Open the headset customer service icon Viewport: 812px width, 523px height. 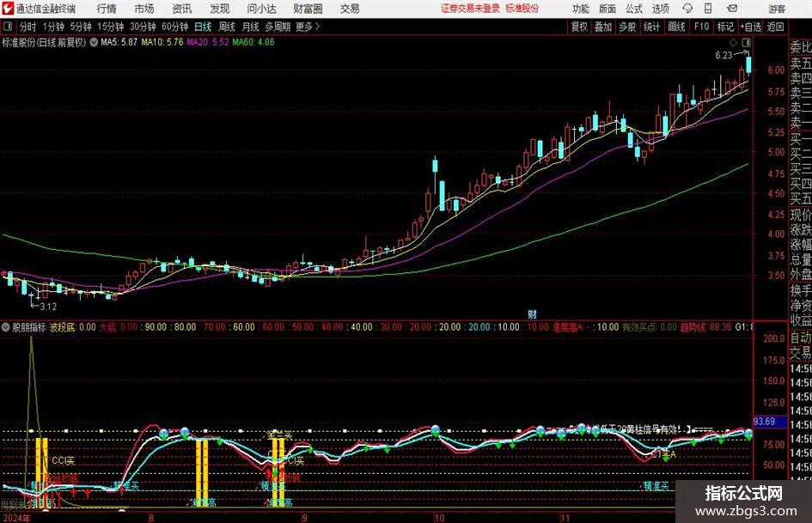(687, 9)
